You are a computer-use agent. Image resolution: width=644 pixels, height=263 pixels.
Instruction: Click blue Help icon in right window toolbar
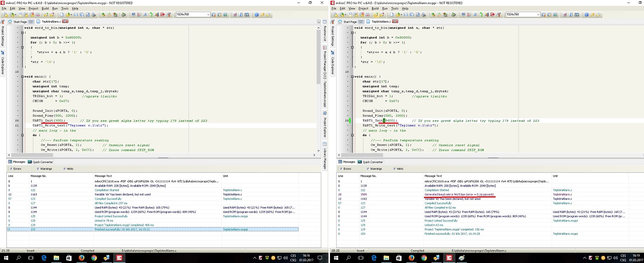(586, 15)
